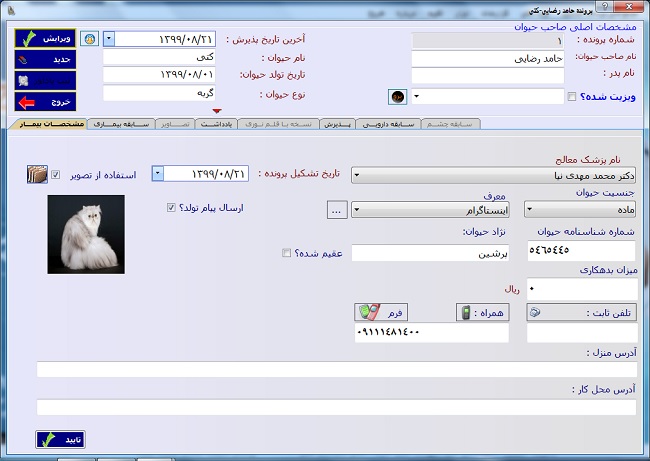Click the ellipsis button next to معرف
The image size is (650, 461).
tap(337, 211)
